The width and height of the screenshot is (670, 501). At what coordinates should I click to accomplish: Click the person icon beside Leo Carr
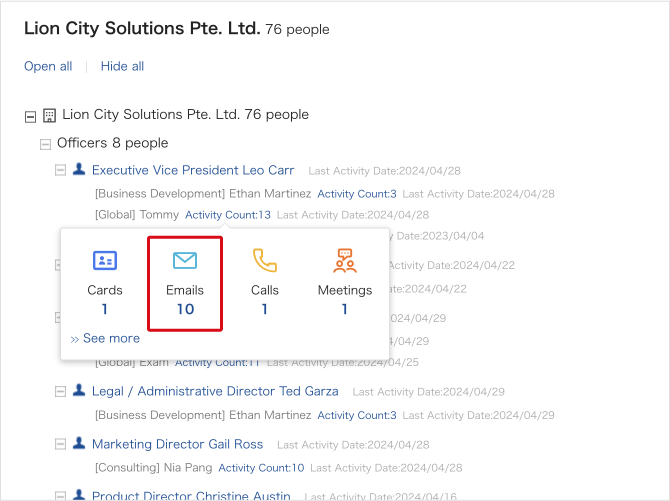(79, 170)
